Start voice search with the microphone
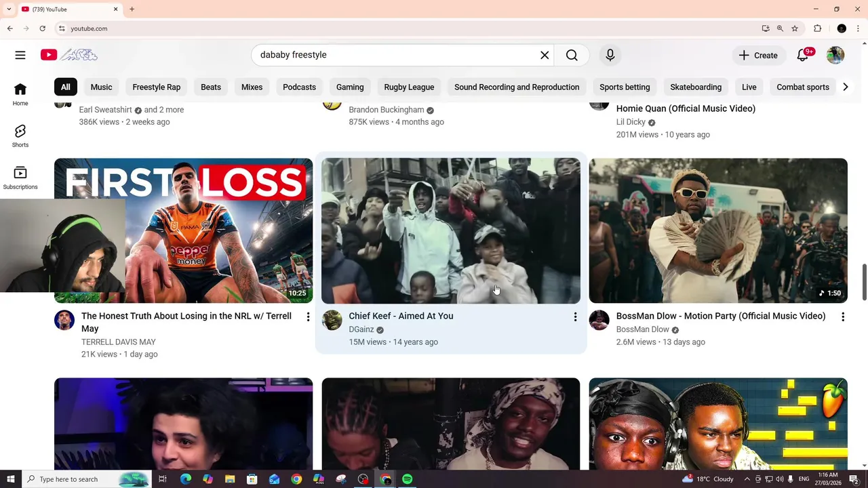This screenshot has height=488, width=868. 610,55
